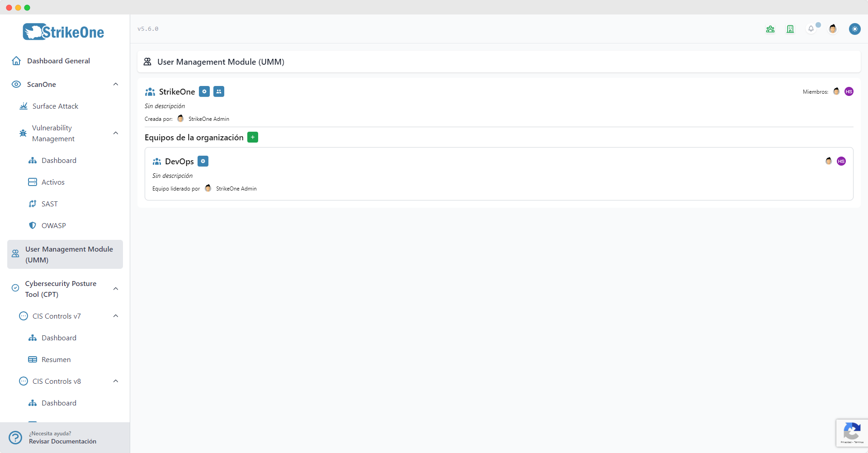Open the DevOps team settings gear
This screenshot has height=453, width=868.
[x=203, y=161]
